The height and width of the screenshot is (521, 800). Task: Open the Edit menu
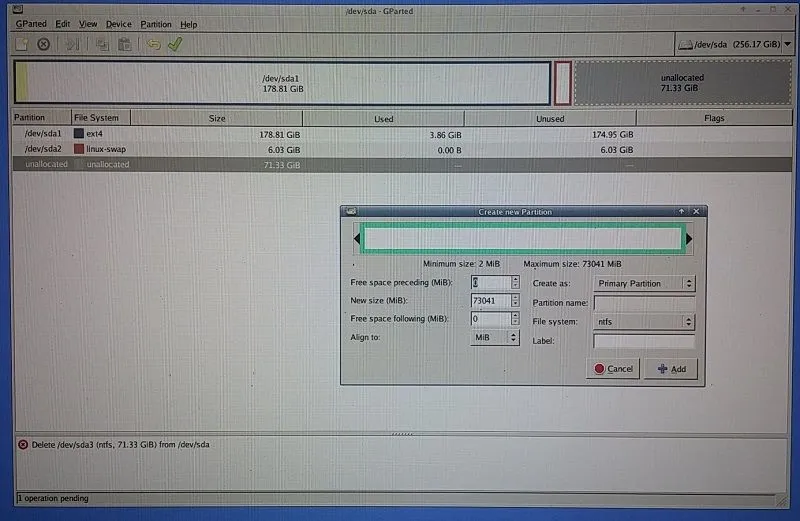(x=63, y=24)
